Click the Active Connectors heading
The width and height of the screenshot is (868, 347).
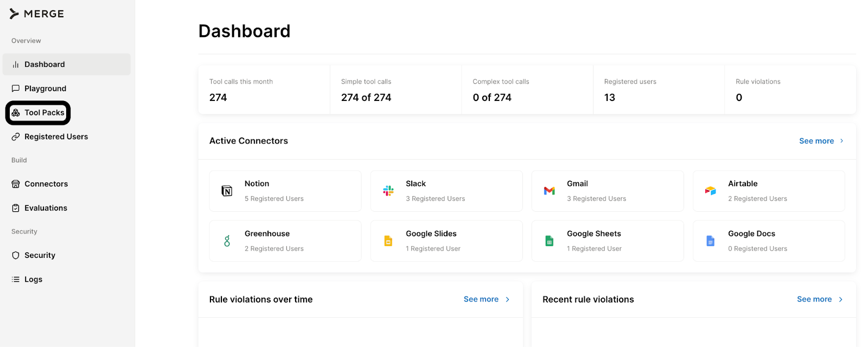[248, 141]
